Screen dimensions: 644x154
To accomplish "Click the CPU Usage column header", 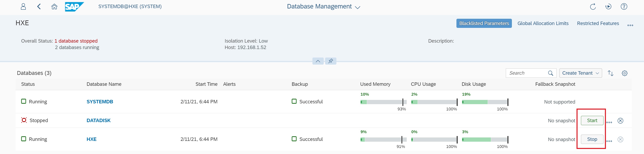I will [423, 84].
